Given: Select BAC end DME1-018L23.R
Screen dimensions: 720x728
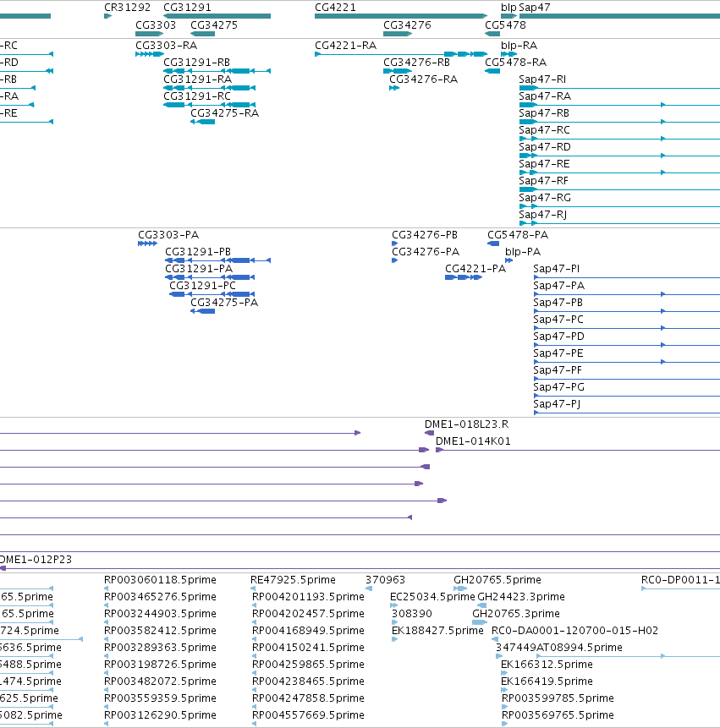Looking at the screenshot, I should (466, 424).
